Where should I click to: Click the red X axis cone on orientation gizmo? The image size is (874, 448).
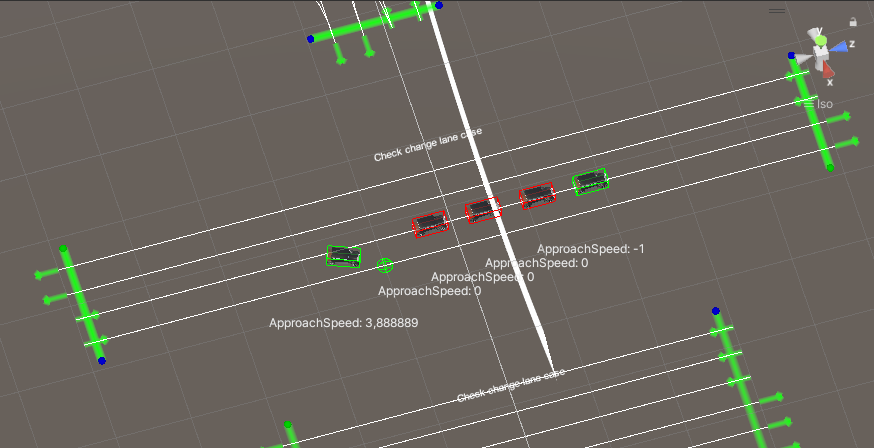pos(828,70)
